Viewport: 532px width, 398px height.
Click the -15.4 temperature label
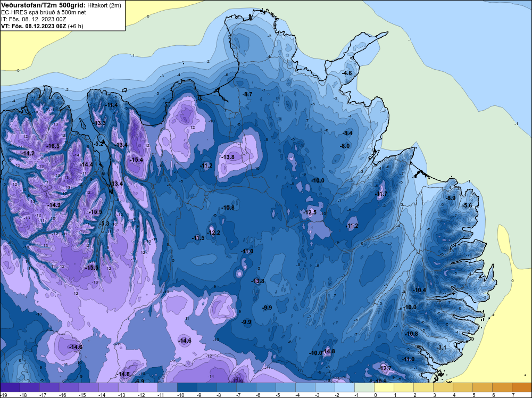click(137, 160)
